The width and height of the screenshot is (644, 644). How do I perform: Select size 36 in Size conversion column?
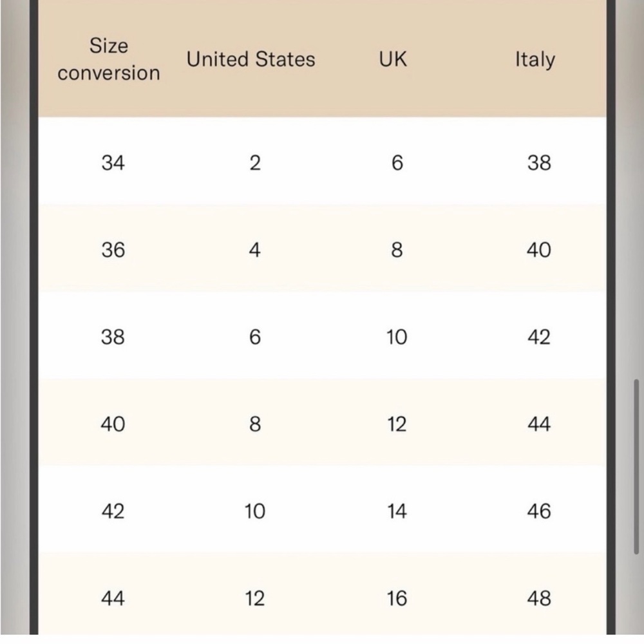pos(113,250)
